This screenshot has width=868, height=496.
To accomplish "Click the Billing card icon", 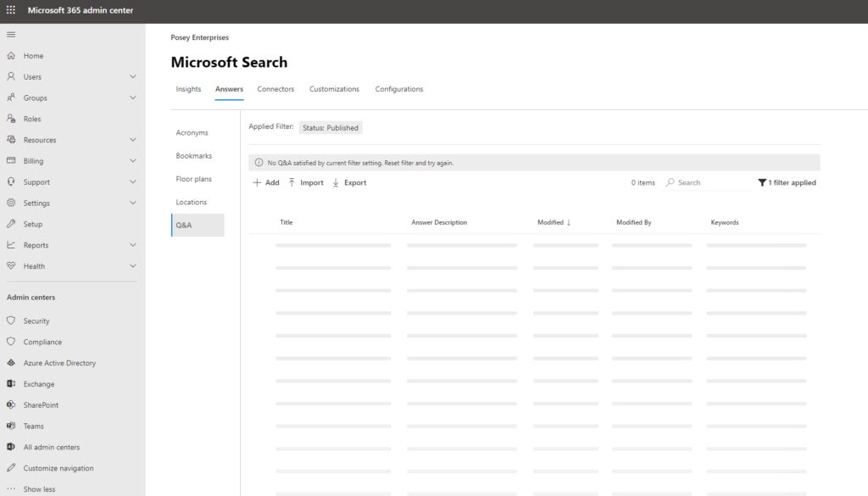I will [x=11, y=160].
